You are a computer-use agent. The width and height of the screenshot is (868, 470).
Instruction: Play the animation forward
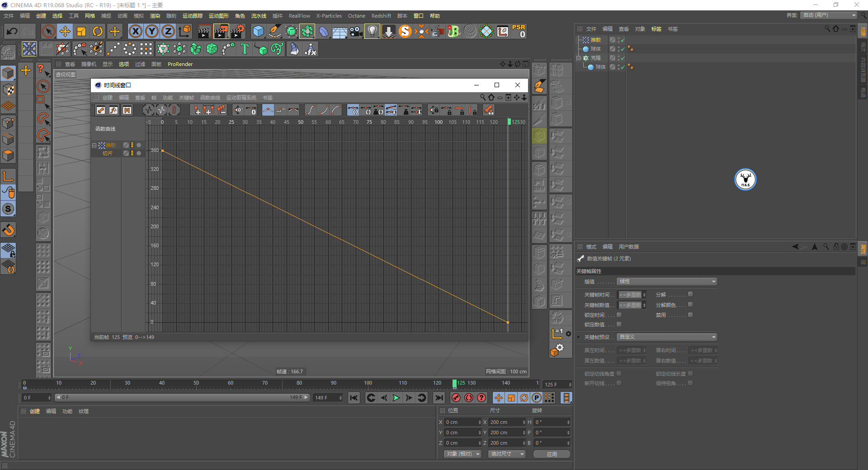pyautogui.click(x=396, y=398)
